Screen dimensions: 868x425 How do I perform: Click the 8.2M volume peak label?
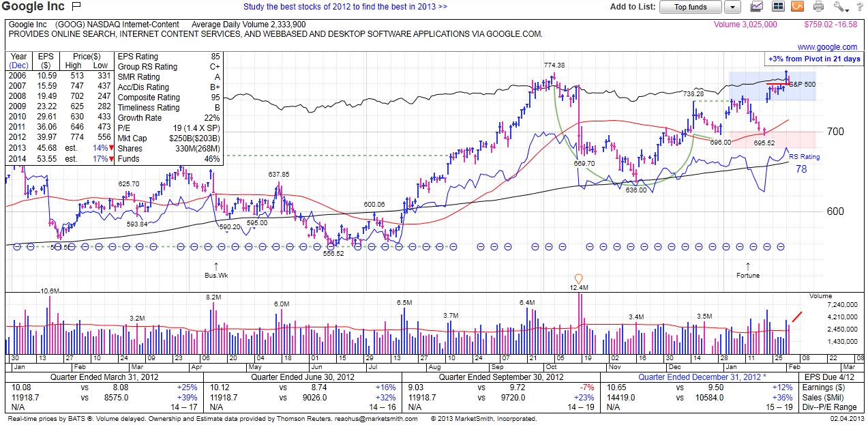(213, 297)
